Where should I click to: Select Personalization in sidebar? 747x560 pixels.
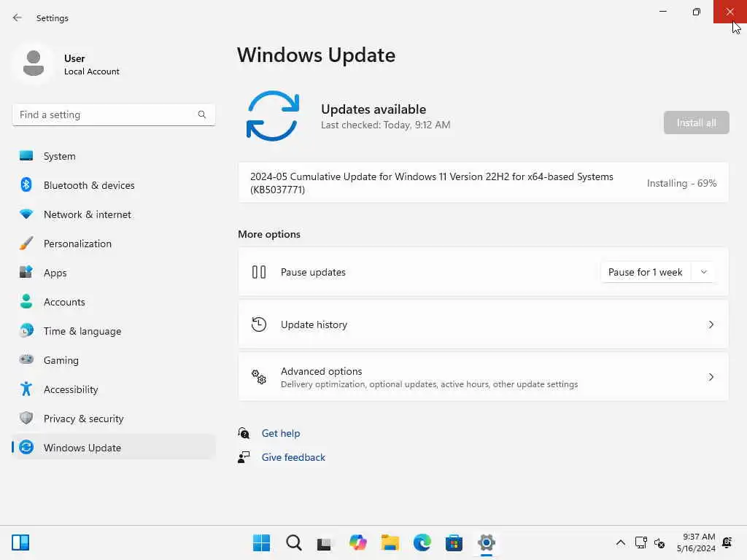pos(113,244)
